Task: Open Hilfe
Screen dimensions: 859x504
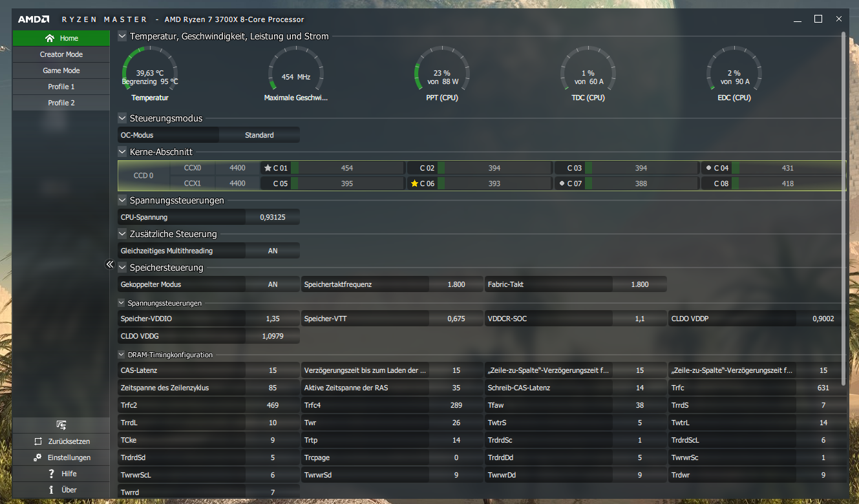Action: 61,474
